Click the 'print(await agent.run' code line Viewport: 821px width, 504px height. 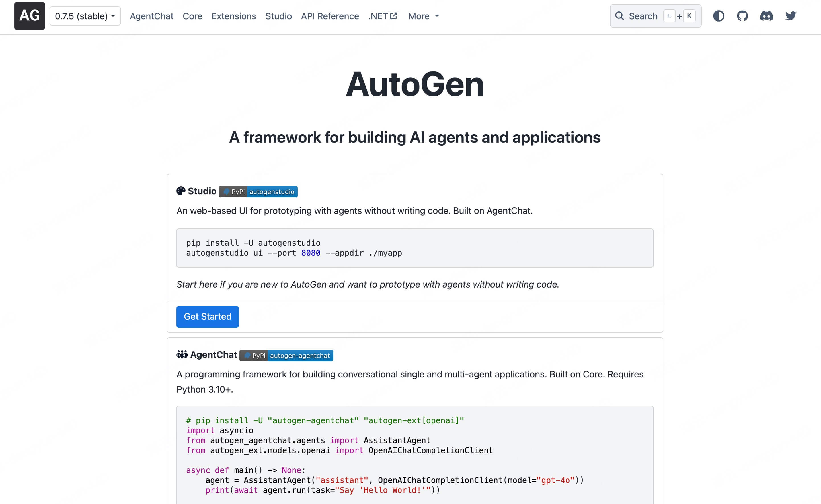click(x=323, y=490)
